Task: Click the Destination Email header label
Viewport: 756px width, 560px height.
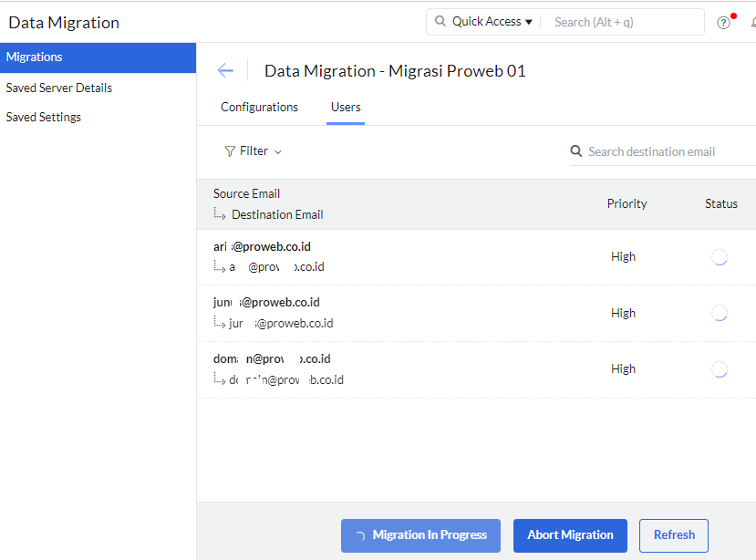Action: tap(277, 214)
